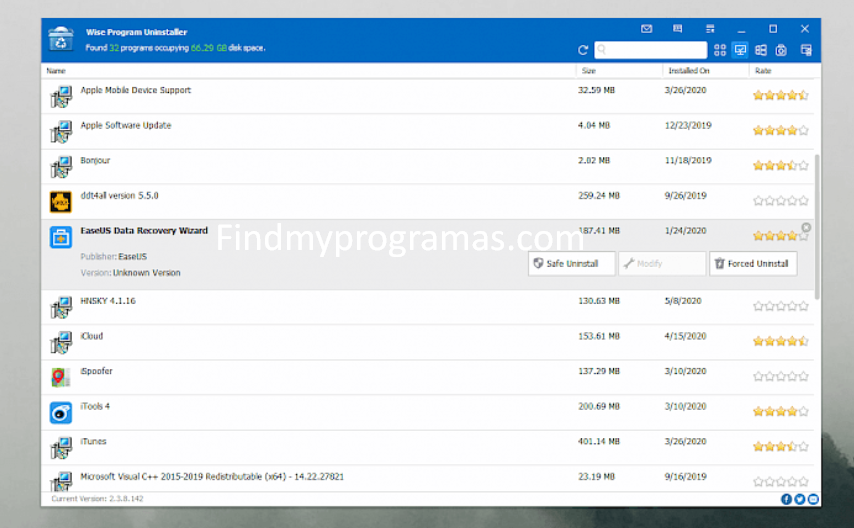Sort list by Installed On column header
854x528 pixels.
pyautogui.click(x=688, y=71)
